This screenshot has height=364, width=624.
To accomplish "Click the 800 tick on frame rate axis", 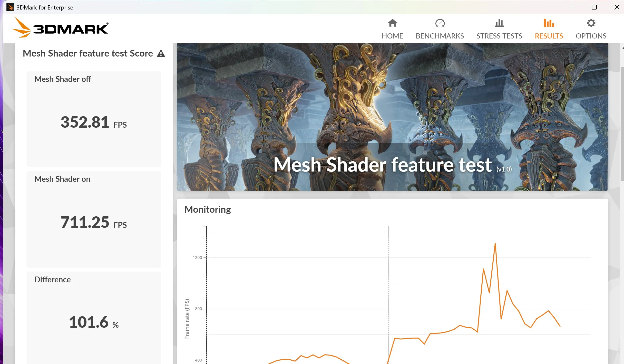I will (x=199, y=309).
